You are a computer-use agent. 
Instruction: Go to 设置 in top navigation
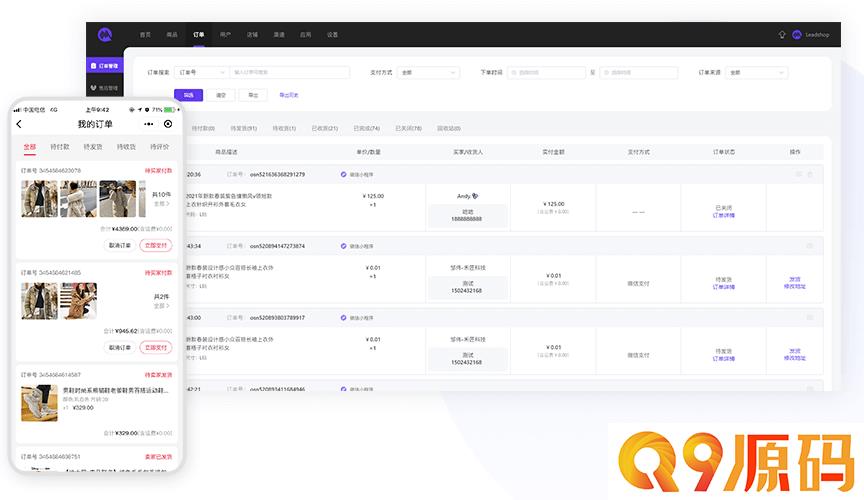(x=332, y=35)
